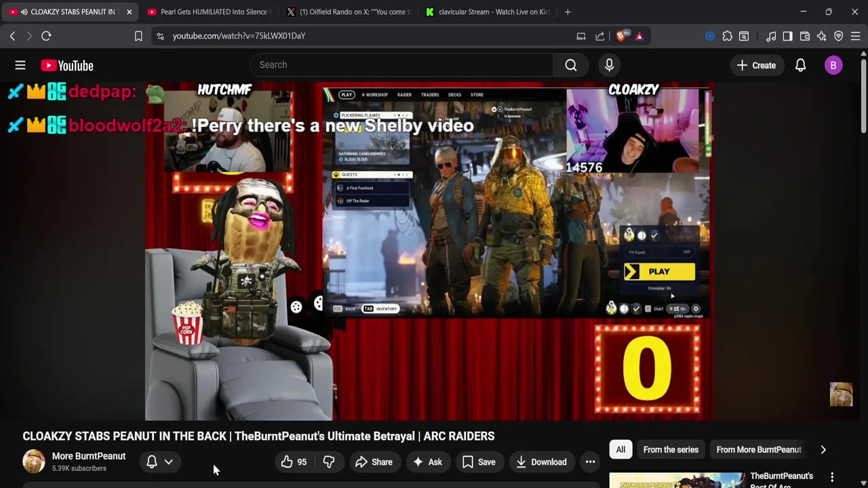Click inside the YouTube search field
Viewport: 868px width, 488px height.
point(401,65)
